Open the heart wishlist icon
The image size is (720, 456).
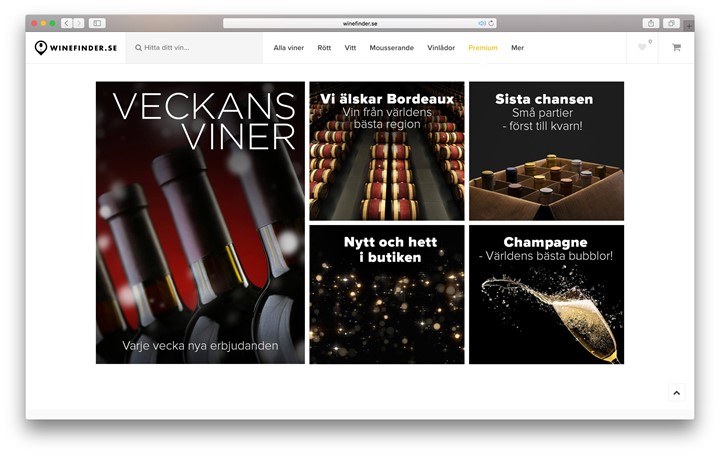tap(642, 47)
